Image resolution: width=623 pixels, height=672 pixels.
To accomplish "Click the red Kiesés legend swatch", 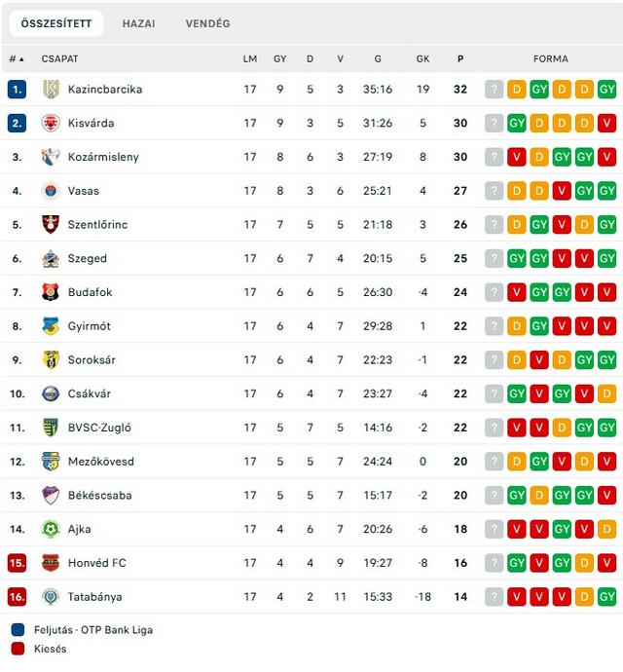I will [18, 649].
